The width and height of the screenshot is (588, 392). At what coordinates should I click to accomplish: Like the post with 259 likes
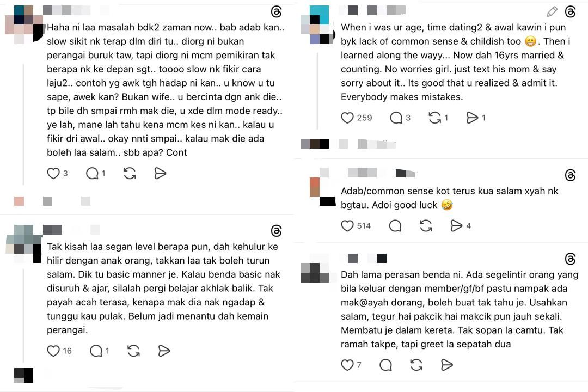[347, 118]
